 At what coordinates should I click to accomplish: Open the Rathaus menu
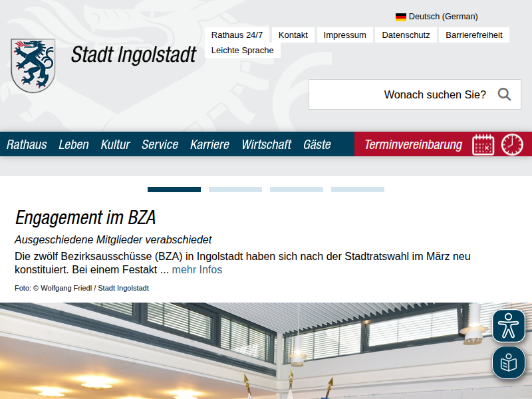pos(27,144)
